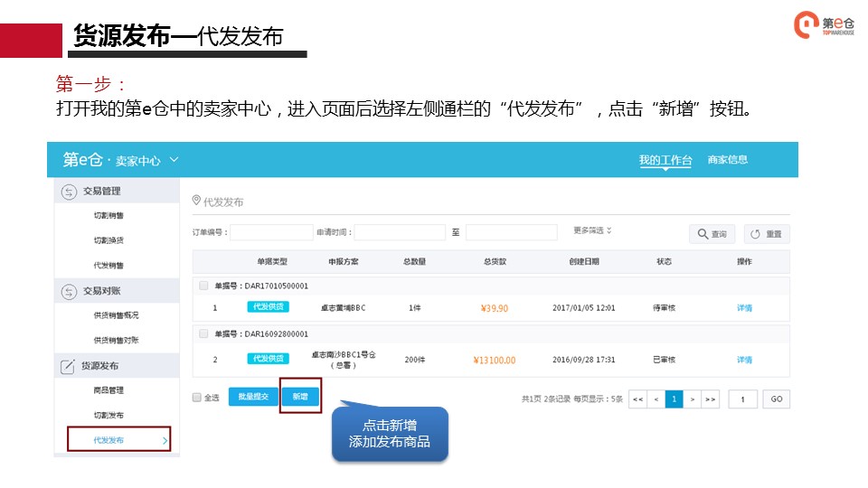Image resolution: width=868 pixels, height=488 pixels.
Task: Click the 创建日期 column header
Action: 584,262
